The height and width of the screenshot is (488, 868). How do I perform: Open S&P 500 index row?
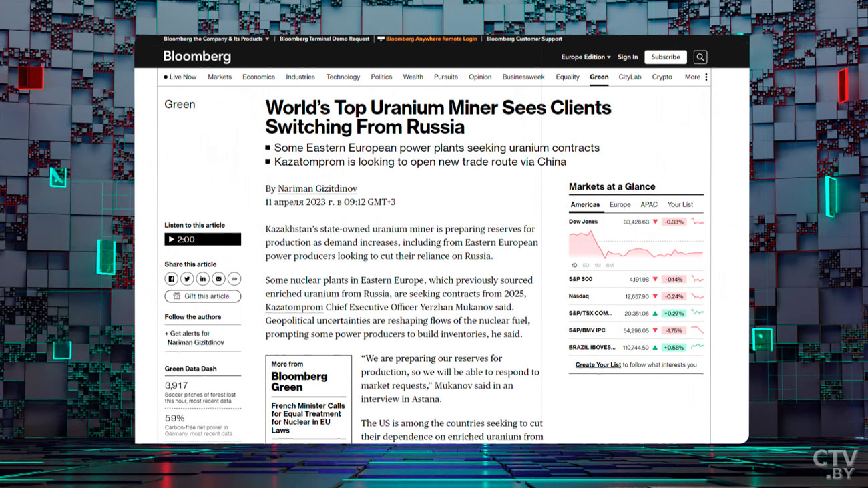636,280
